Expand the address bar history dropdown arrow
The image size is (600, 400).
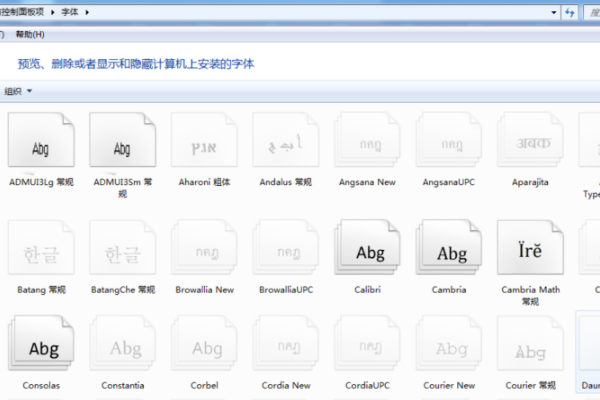[x=554, y=13]
